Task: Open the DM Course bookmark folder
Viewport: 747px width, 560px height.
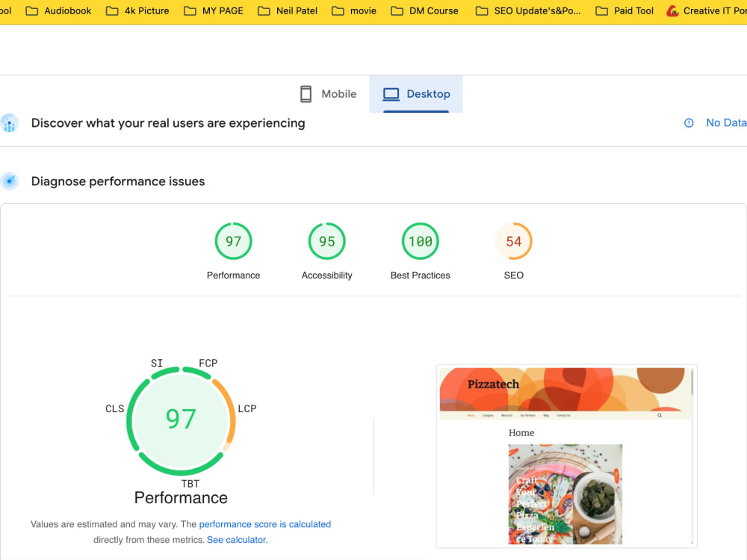Action: [424, 10]
